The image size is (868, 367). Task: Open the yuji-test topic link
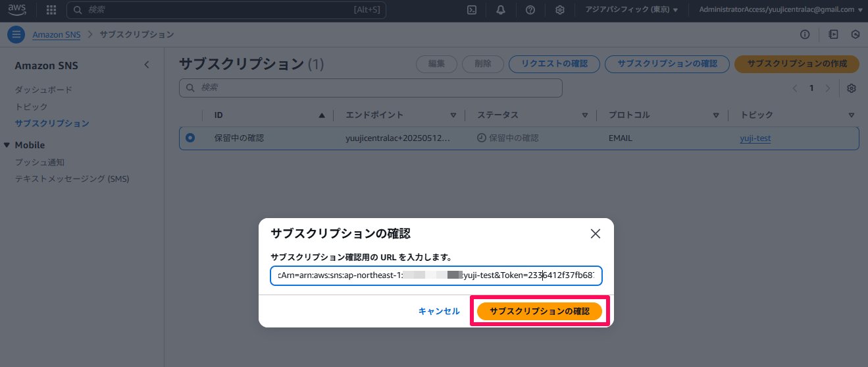click(755, 138)
